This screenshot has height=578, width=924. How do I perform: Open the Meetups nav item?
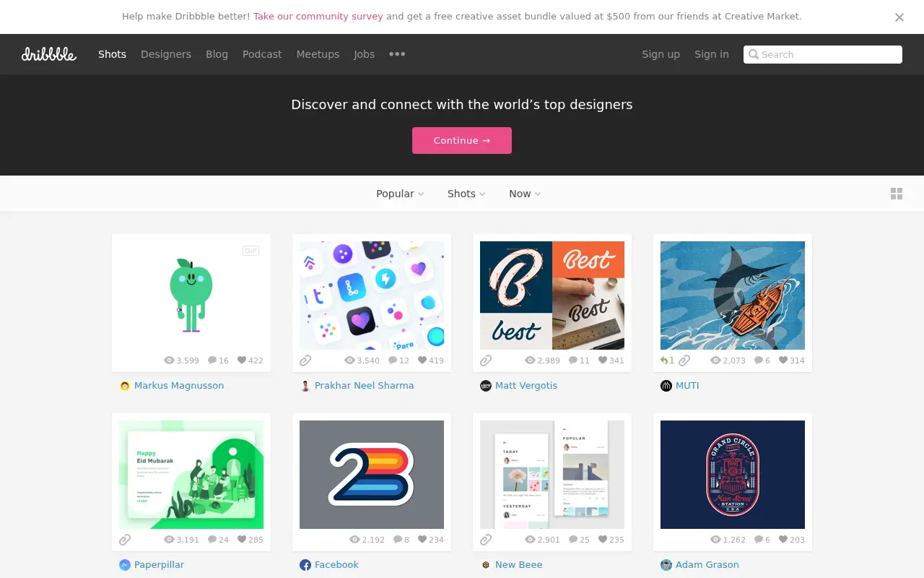pyautogui.click(x=318, y=54)
